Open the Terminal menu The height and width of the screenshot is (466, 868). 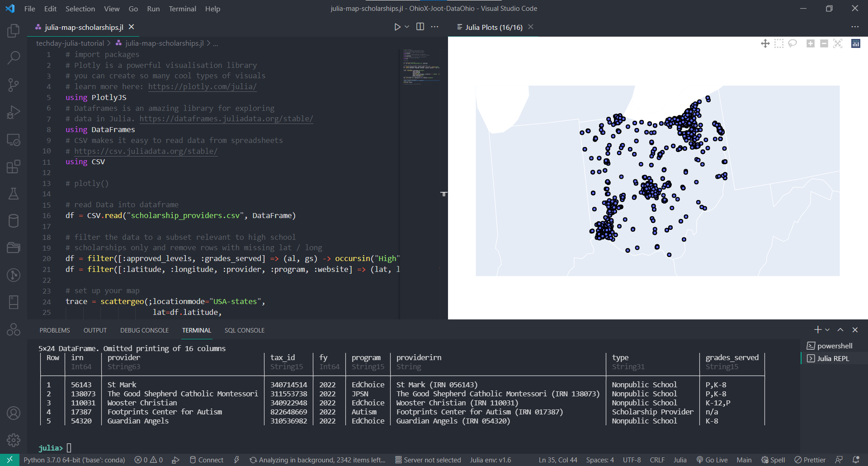(x=182, y=9)
